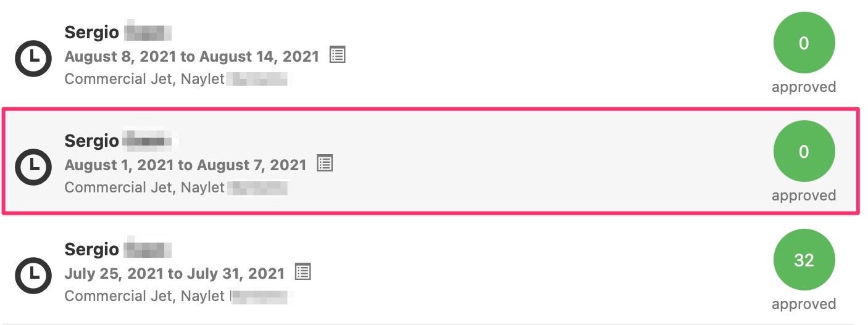868x325 pixels.
Task: Click the Sergio name in the first row
Action: [91, 33]
